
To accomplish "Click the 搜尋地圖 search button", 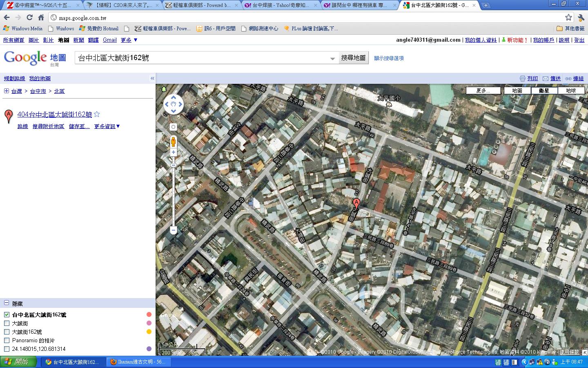I will [353, 58].
